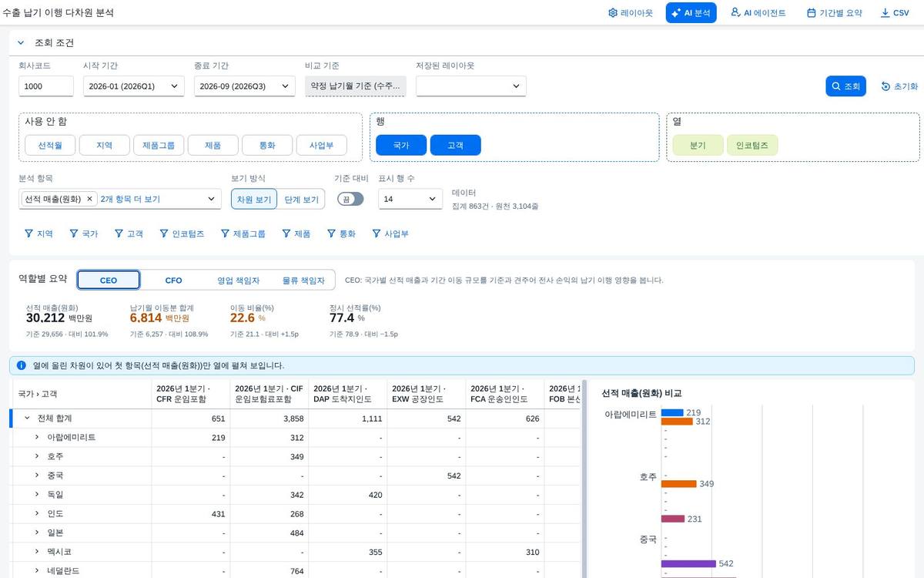Collapse the 전체 합계 row
The width and height of the screenshot is (924, 578).
(27, 418)
